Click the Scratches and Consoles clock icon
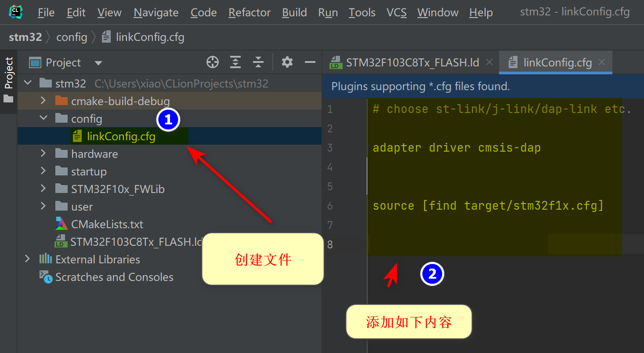 pyautogui.click(x=46, y=277)
